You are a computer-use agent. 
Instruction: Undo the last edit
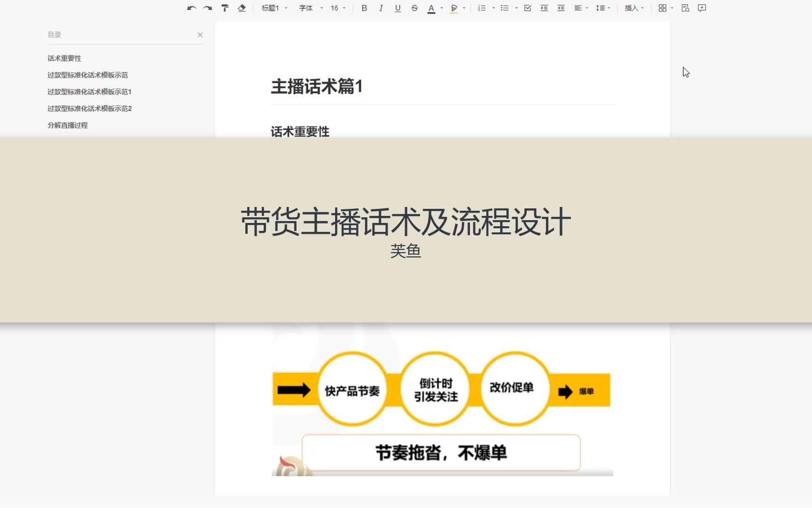point(191,8)
